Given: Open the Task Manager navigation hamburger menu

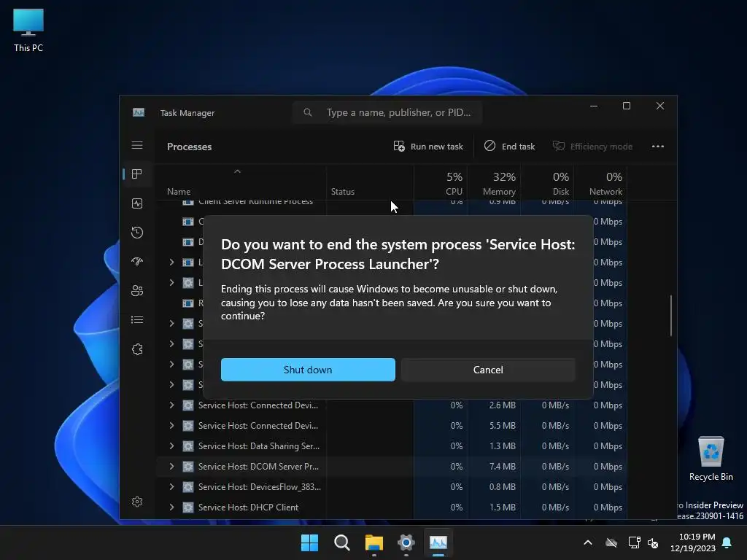Looking at the screenshot, I should tap(137, 145).
